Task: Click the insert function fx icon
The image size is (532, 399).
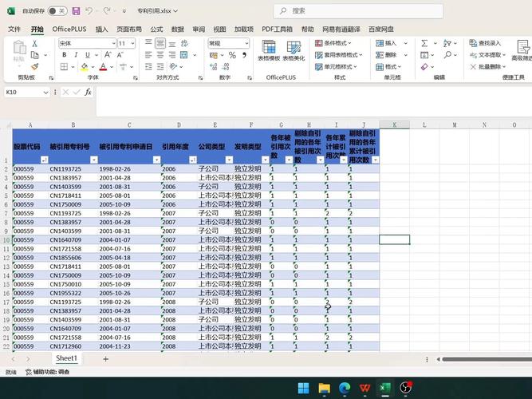Action: [x=87, y=92]
